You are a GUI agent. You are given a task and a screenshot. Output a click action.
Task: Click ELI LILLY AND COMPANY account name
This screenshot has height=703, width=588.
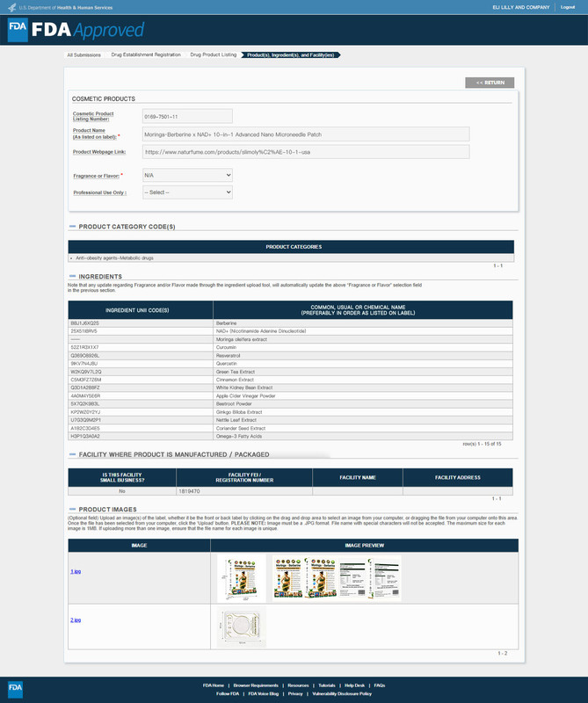coord(520,7)
